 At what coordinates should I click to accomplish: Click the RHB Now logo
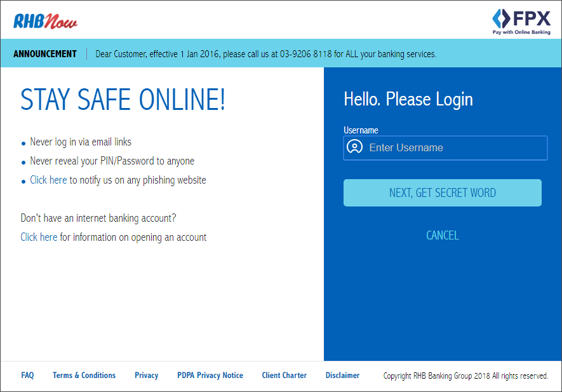tap(44, 20)
